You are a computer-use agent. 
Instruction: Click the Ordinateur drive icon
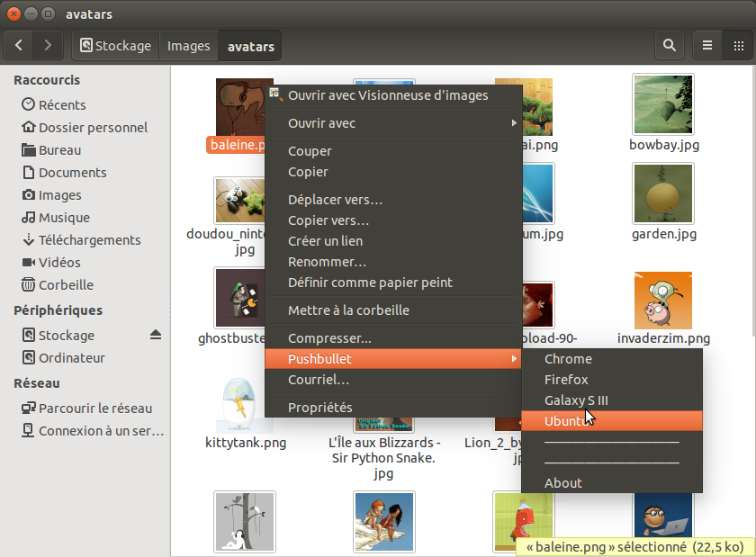[29, 357]
